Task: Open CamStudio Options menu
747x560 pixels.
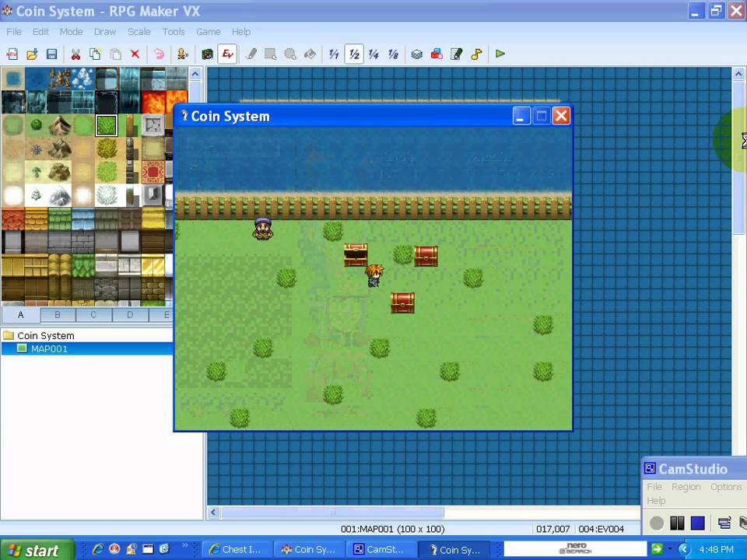Action: pyautogui.click(x=725, y=487)
